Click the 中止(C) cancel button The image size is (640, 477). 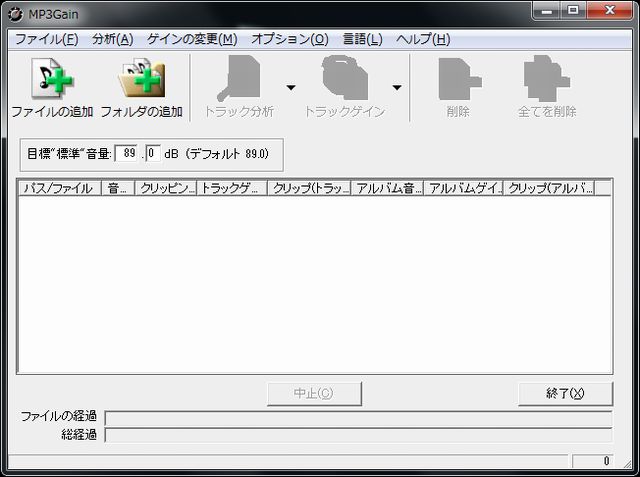tap(314, 394)
